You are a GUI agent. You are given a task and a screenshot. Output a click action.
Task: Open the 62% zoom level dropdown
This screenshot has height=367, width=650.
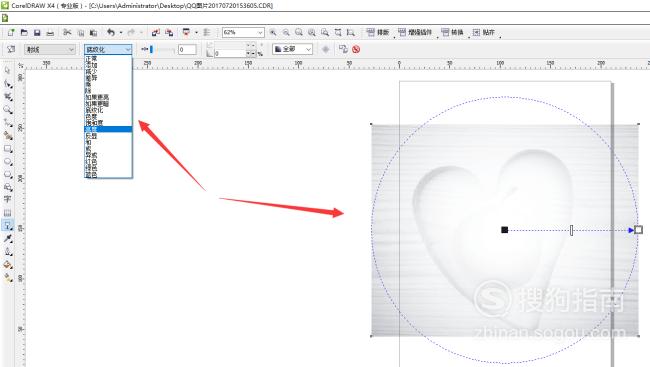point(243,32)
